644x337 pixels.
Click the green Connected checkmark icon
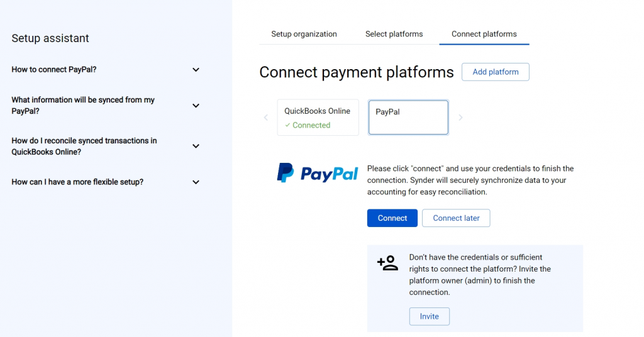coord(287,125)
